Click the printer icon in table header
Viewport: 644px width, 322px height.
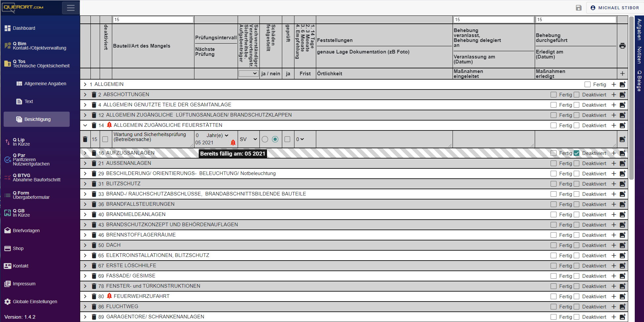pyautogui.click(x=622, y=46)
